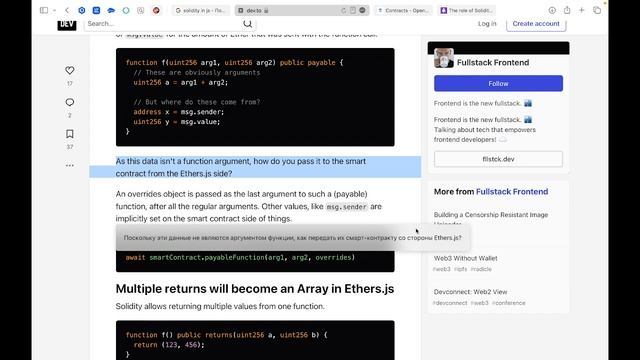The image size is (640, 360).
Task: Open the first blue hexagon pinned tab
Action: pos(82,10)
